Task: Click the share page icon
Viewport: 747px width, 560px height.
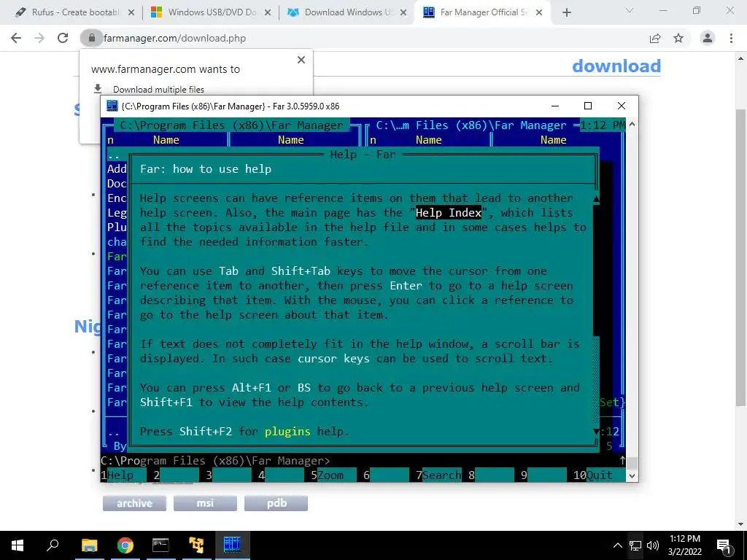Action: [x=655, y=38]
